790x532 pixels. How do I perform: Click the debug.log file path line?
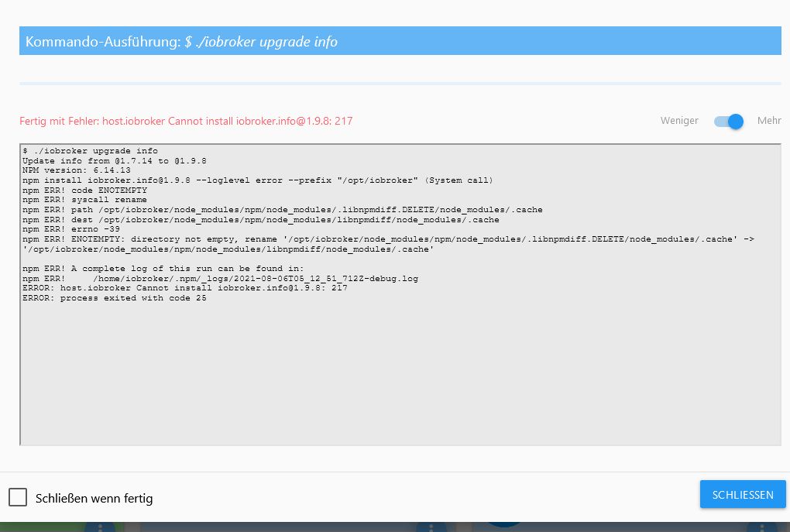pos(220,278)
